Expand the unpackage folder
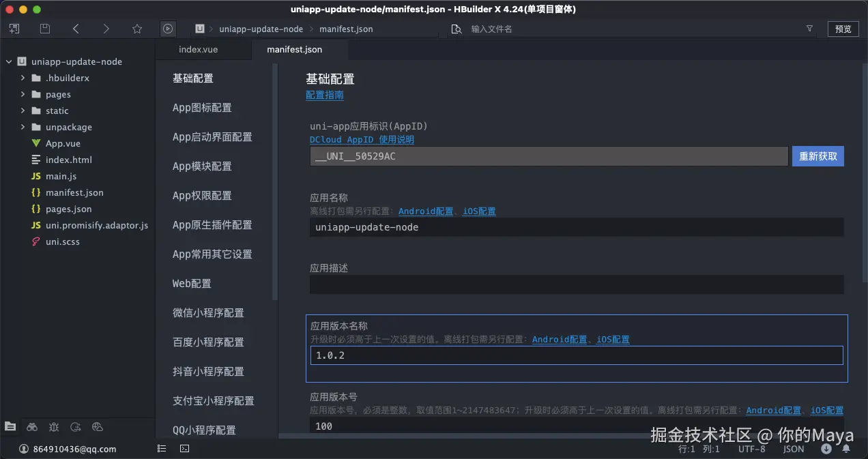This screenshot has width=868, height=459. click(22, 127)
